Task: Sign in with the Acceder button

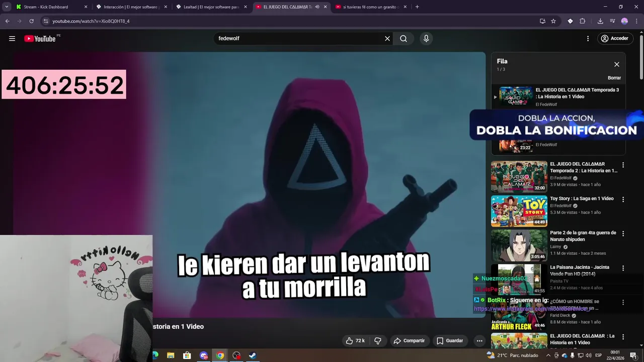Action: tap(614, 39)
